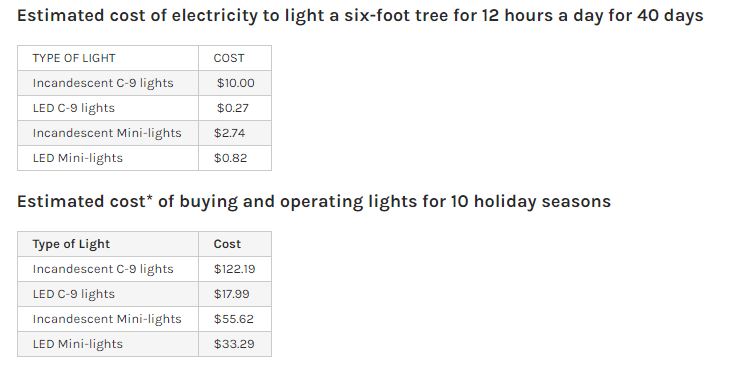The width and height of the screenshot is (748, 368).
Task: Click the $33.29 cost cell
Action: [x=234, y=344]
